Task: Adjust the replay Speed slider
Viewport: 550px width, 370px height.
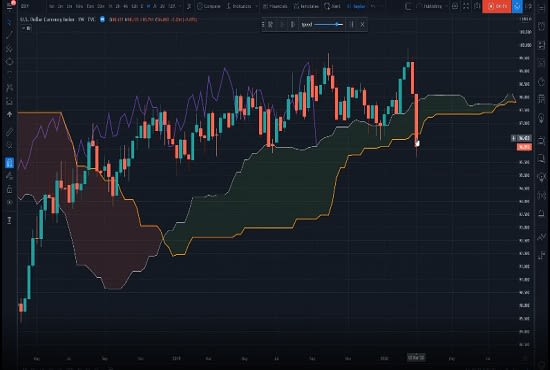Action: (x=328, y=24)
